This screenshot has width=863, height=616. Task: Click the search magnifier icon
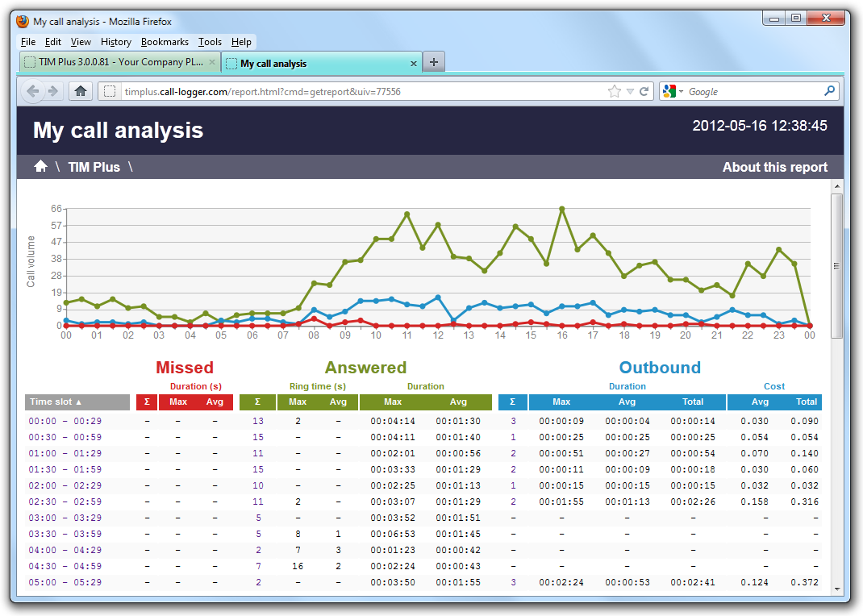tap(829, 91)
